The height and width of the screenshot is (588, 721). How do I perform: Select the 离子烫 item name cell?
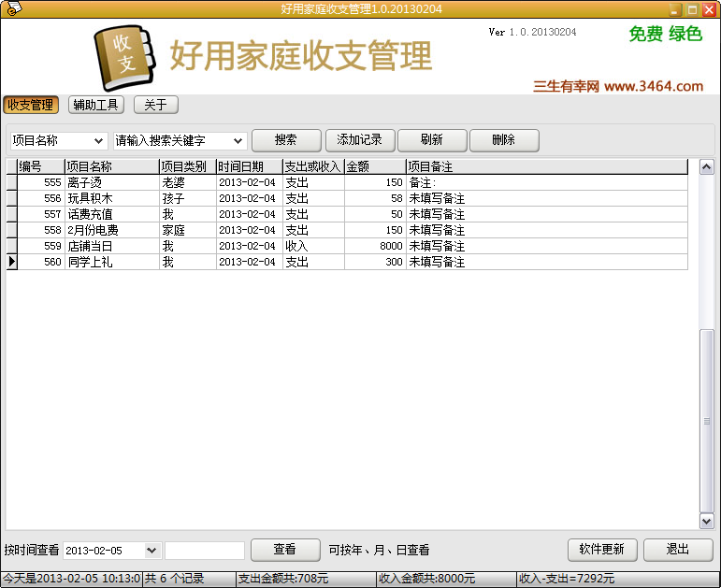coord(112,182)
